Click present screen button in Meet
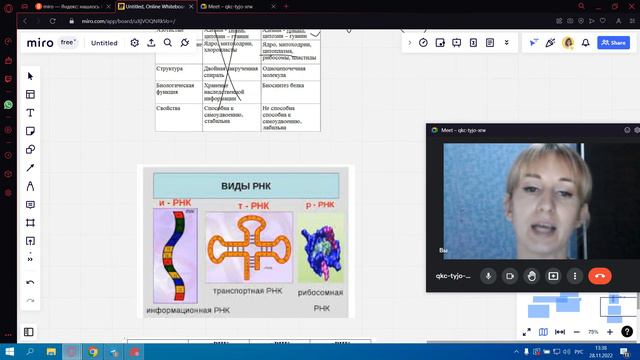Image resolution: width=640 pixels, height=360 pixels. click(553, 276)
